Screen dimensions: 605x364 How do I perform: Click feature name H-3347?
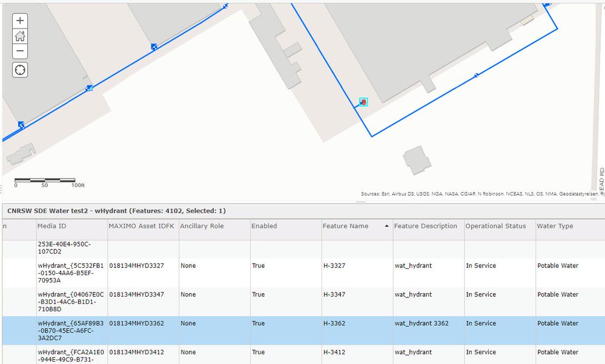coord(334,294)
